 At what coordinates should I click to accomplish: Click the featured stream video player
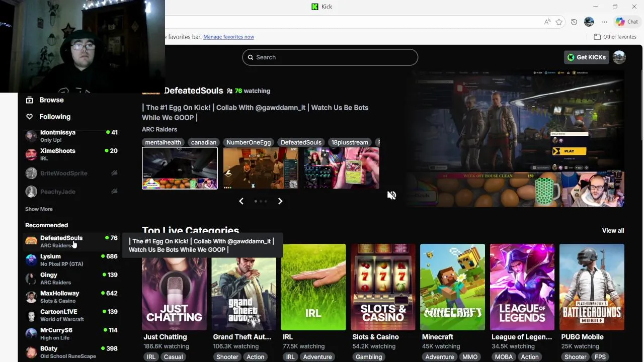(x=515, y=139)
